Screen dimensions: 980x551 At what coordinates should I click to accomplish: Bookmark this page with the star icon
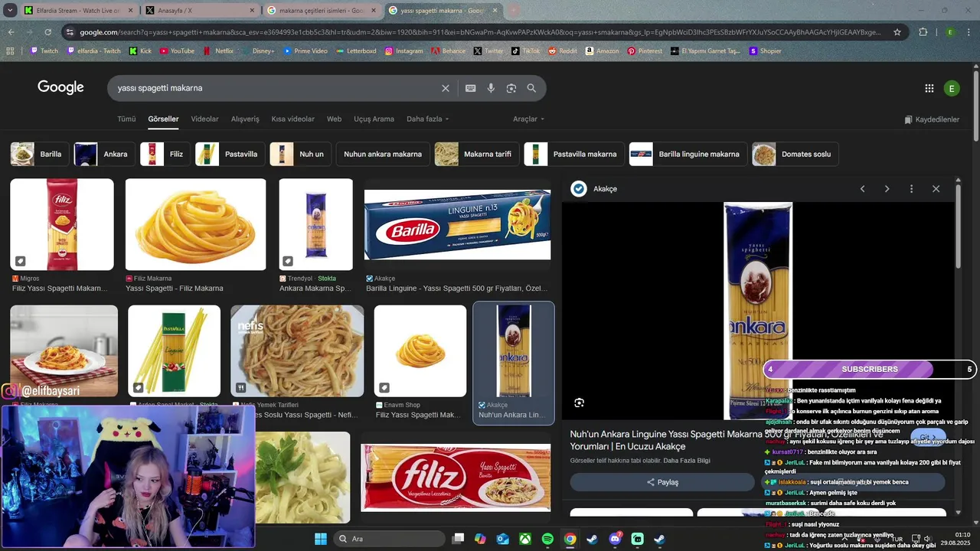tap(897, 32)
